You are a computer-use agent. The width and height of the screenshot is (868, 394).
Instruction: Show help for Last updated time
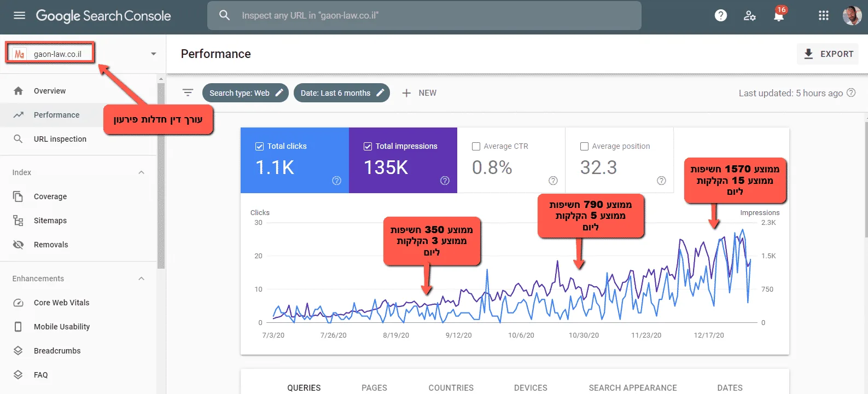851,93
